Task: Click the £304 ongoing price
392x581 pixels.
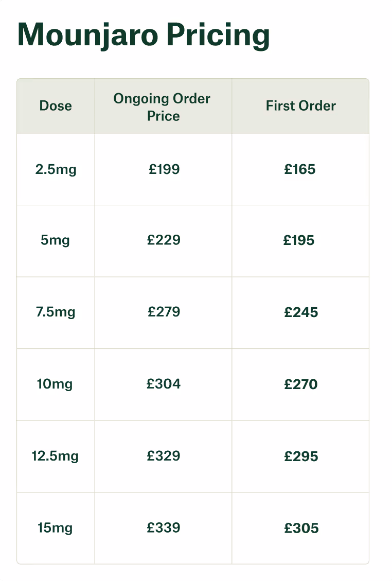Action: [x=164, y=384]
